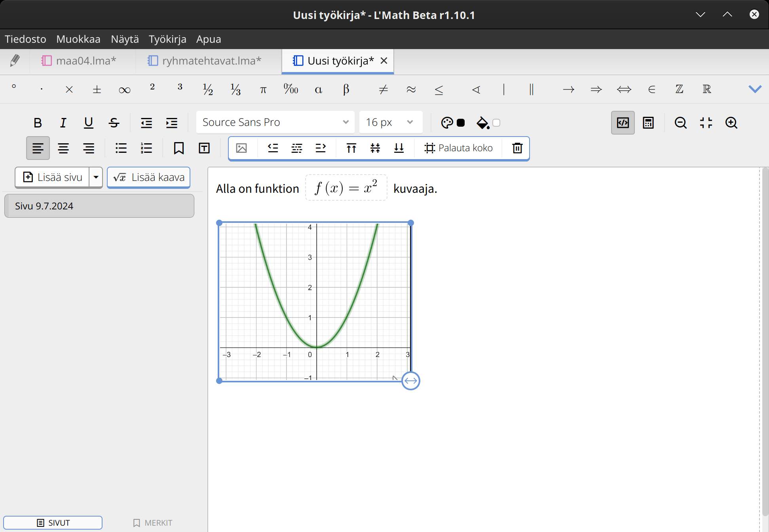
Task: Select page Sivu 9.7.2024
Action: coord(99,206)
